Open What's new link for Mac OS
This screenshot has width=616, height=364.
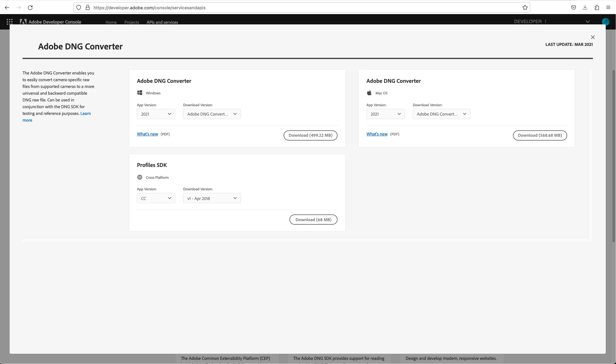point(377,134)
